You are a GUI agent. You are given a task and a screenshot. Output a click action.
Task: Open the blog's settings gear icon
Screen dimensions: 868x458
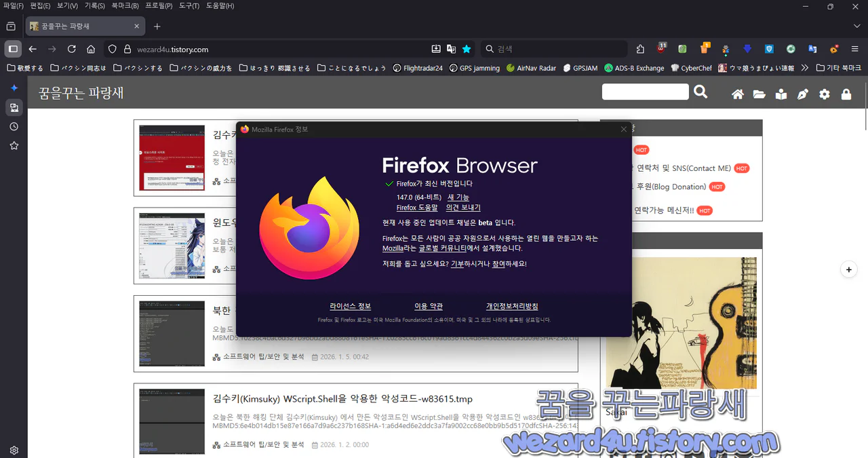point(824,94)
